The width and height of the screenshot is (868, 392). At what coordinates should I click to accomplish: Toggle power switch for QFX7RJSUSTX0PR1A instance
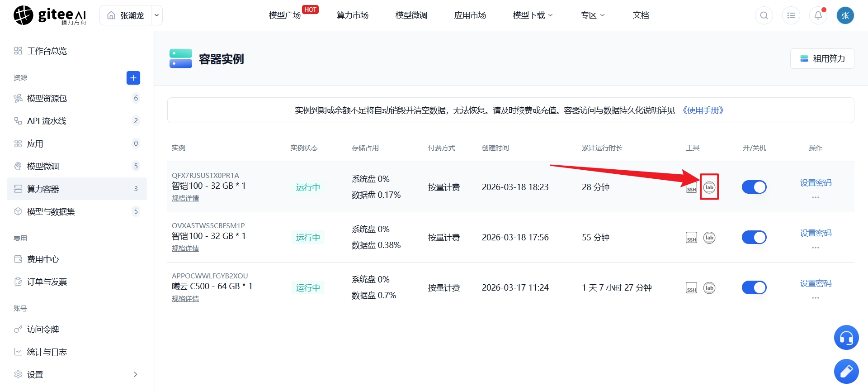[754, 187]
